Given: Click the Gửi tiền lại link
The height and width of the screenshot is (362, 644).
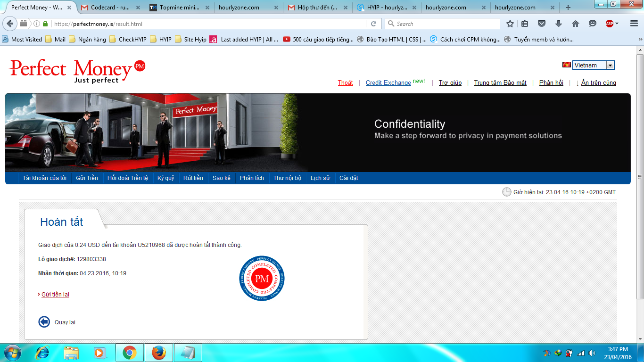Looking at the screenshot, I should click(x=55, y=295).
